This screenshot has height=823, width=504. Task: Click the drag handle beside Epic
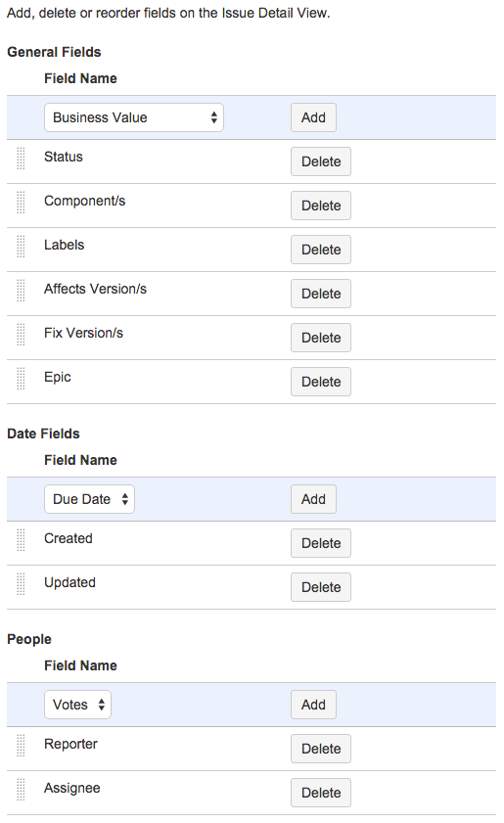(x=21, y=379)
